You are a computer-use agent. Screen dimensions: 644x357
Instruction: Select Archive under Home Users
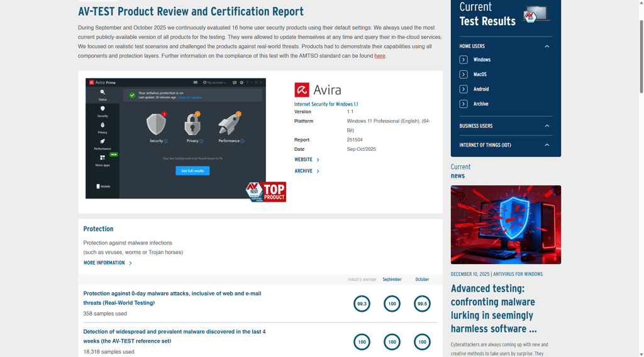(480, 104)
